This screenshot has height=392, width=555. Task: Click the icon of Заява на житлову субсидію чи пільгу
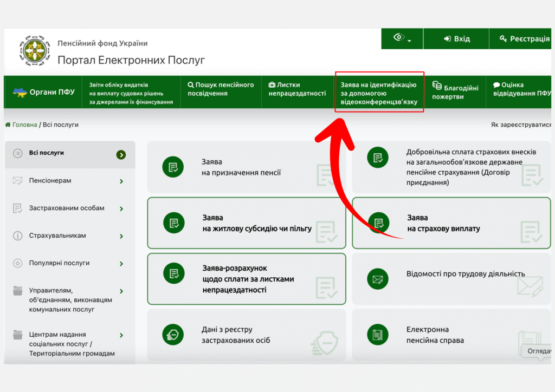(x=174, y=223)
